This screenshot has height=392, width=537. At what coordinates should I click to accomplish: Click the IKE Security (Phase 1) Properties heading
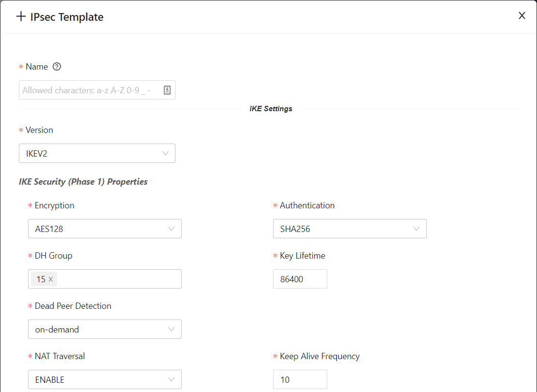pyautogui.click(x=83, y=181)
